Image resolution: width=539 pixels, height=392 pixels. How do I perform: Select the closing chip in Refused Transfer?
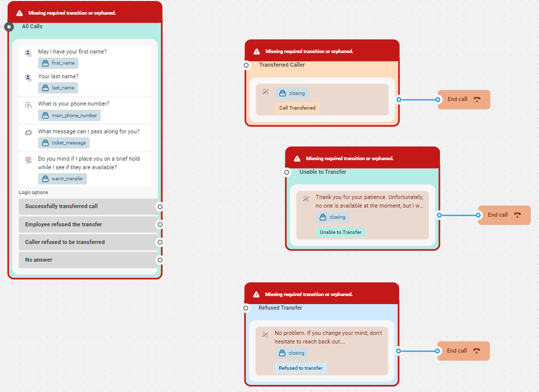click(291, 353)
